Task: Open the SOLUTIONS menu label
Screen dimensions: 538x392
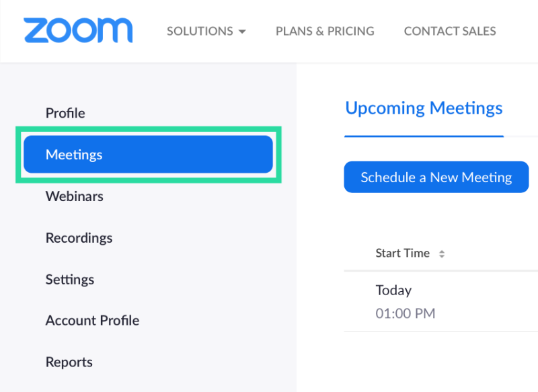Action: (x=200, y=31)
